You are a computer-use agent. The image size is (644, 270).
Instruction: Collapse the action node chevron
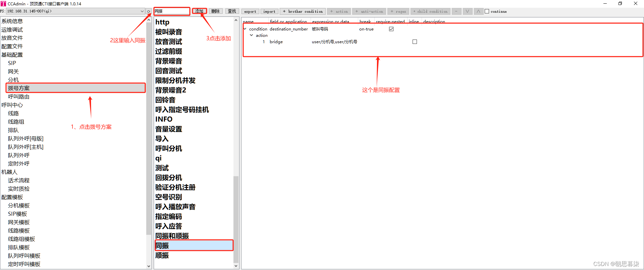click(251, 35)
